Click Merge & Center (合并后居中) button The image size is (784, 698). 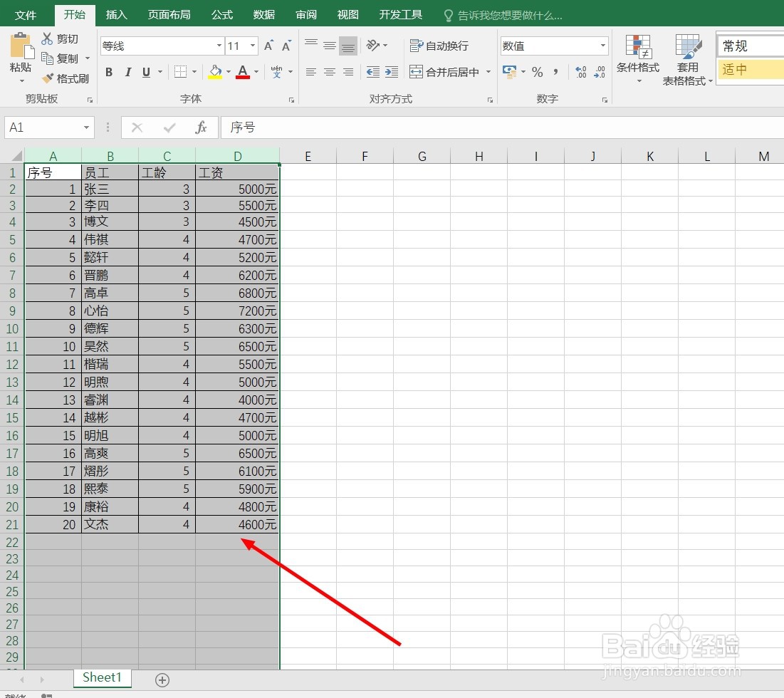coord(444,72)
